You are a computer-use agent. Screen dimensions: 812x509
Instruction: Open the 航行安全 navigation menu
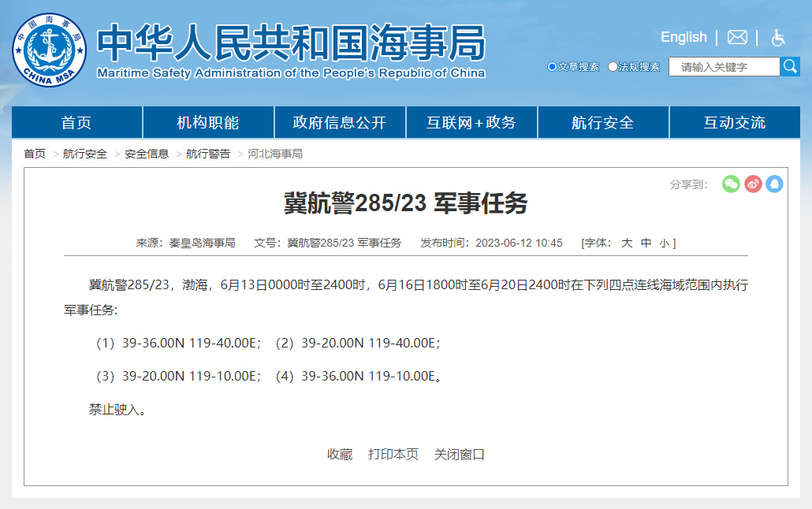pos(603,123)
